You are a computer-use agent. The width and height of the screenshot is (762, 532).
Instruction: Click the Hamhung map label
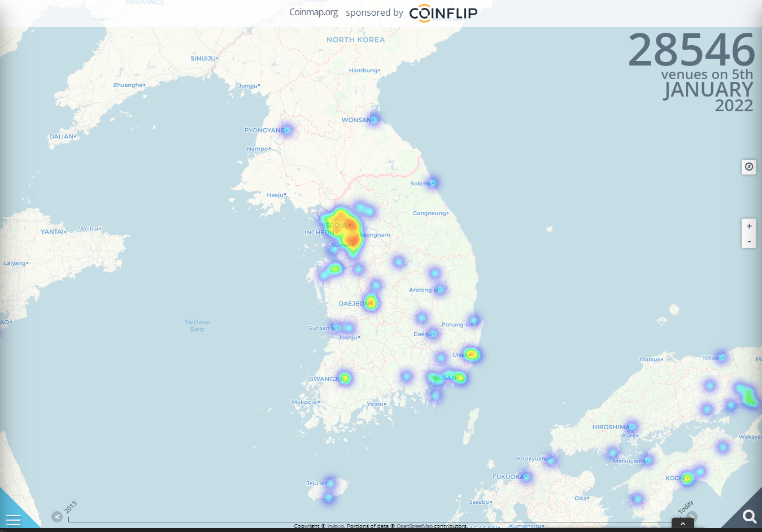point(363,70)
